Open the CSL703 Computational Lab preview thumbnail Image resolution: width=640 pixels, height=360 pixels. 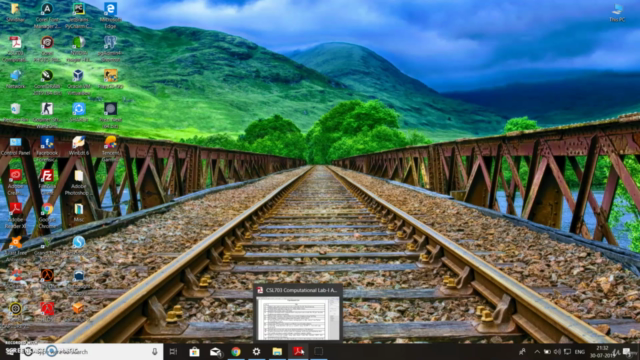298,313
